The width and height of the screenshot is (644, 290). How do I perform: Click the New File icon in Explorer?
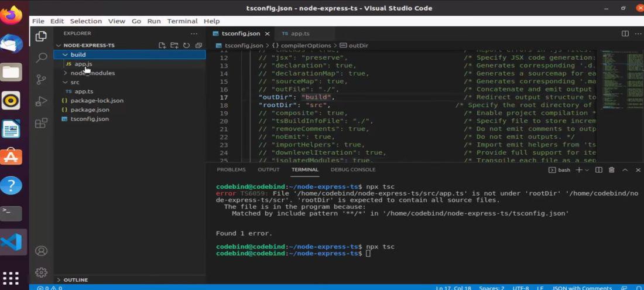(162, 45)
